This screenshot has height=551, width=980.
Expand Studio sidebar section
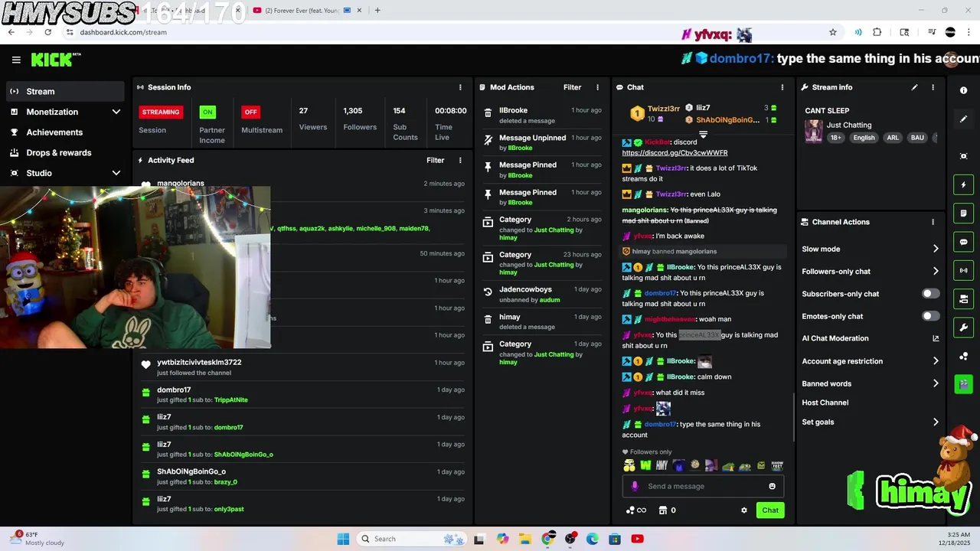[116, 173]
